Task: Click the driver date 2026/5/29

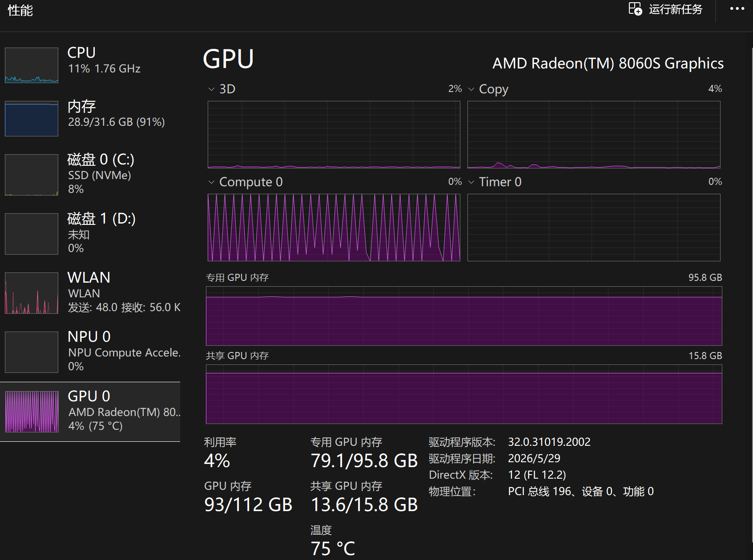Action: pyautogui.click(x=534, y=458)
